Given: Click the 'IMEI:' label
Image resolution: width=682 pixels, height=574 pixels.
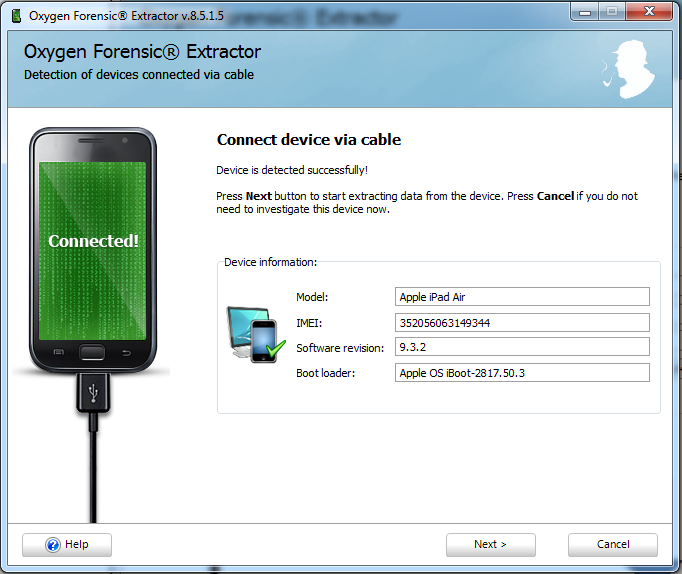Looking at the screenshot, I should pos(309,323).
